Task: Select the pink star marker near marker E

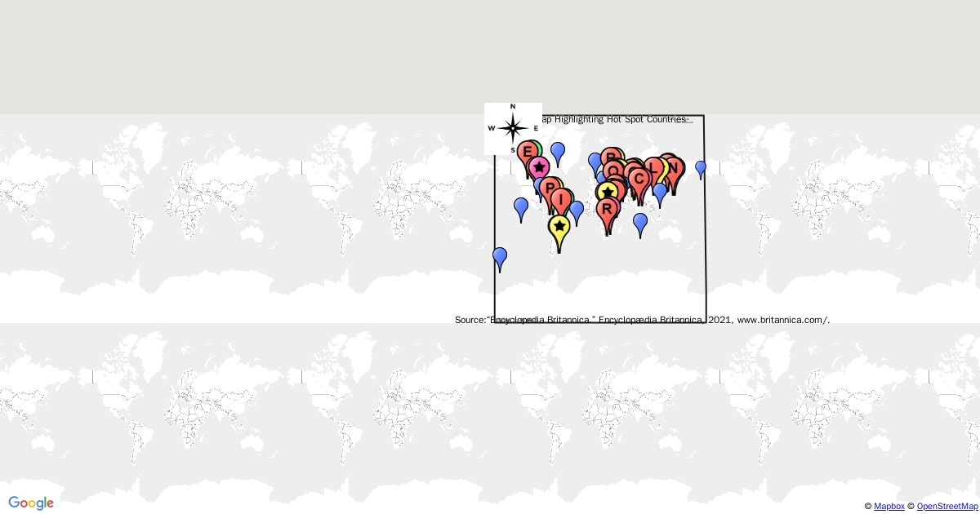Action: 539,166
